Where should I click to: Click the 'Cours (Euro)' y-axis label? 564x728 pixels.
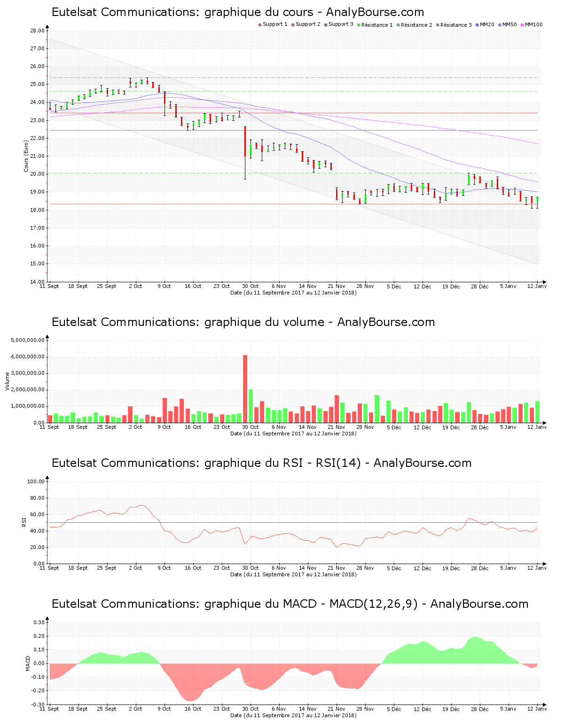[26, 156]
